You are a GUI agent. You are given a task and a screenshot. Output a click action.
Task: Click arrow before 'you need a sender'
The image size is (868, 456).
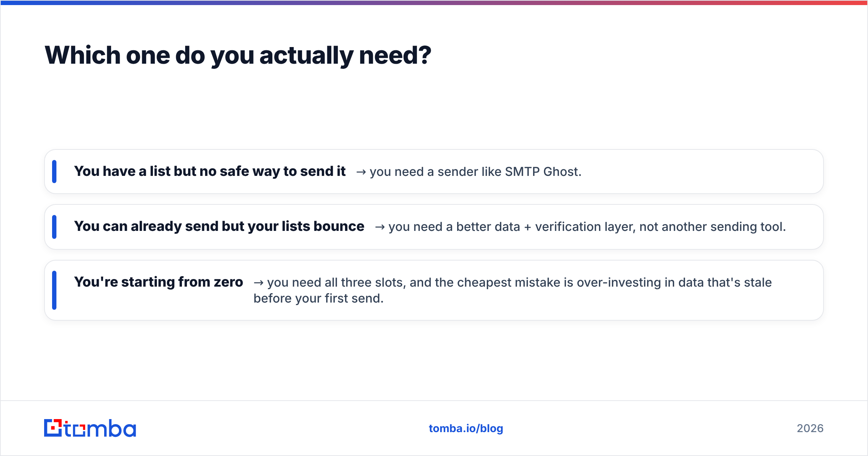coord(361,172)
